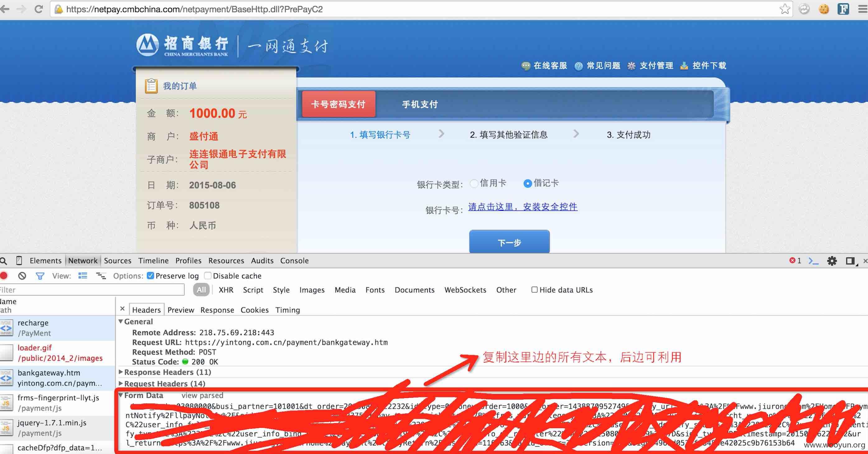Show the console drawer icon
Image resolution: width=868 pixels, height=454 pixels.
(x=814, y=261)
